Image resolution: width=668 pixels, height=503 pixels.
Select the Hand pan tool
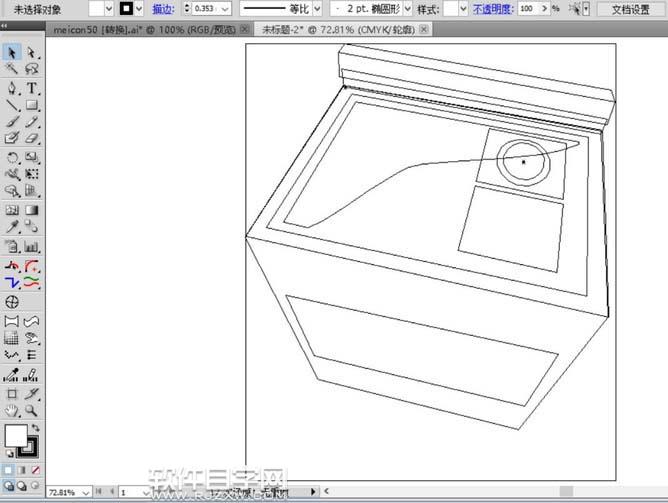tap(12, 411)
